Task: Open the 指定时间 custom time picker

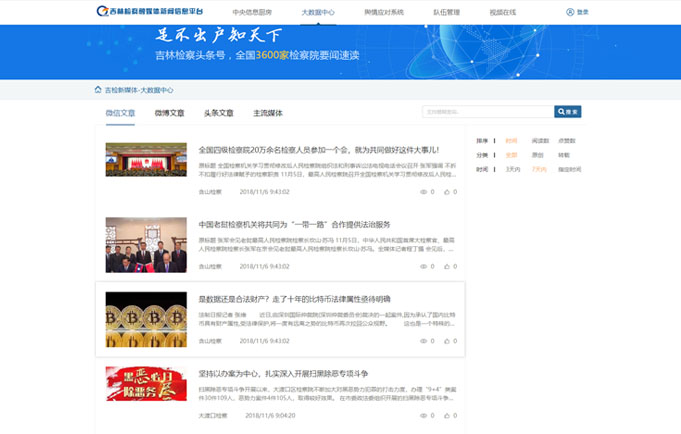Action: 569,170
